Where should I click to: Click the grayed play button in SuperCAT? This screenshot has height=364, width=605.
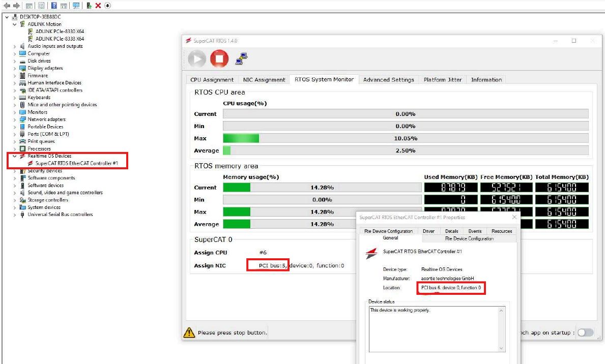click(x=197, y=59)
